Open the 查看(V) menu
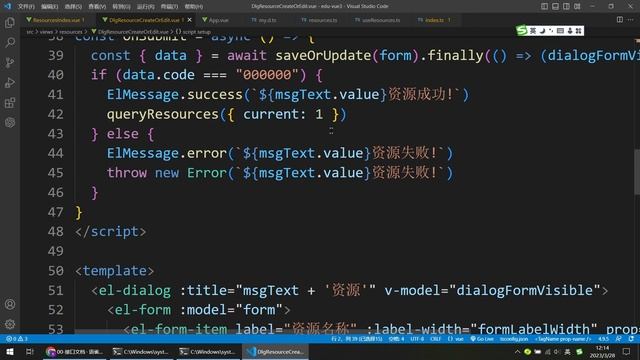640x360 pixels. (97, 7)
